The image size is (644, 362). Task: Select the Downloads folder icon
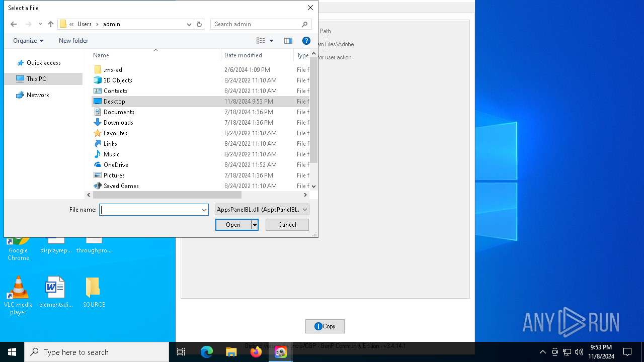click(x=98, y=123)
